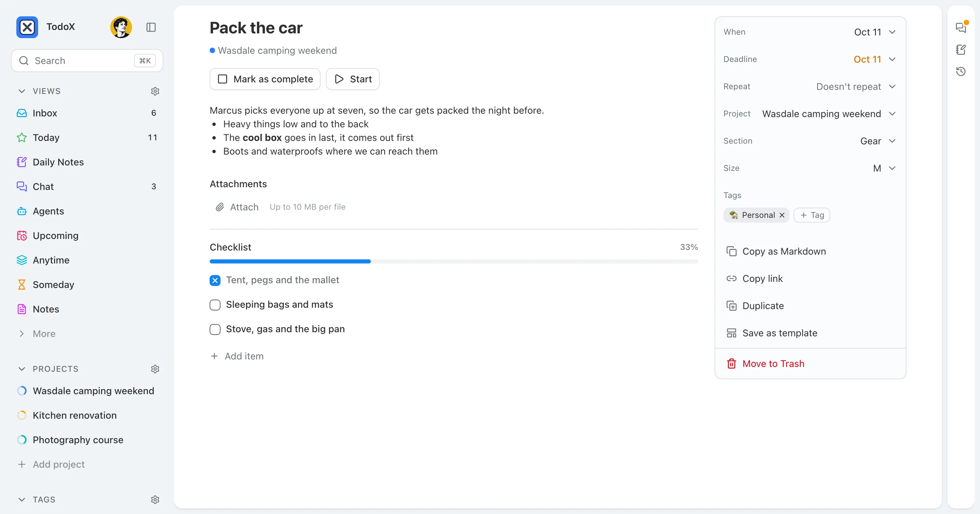The width and height of the screenshot is (980, 514).
Task: Click Add project
Action: click(51, 464)
